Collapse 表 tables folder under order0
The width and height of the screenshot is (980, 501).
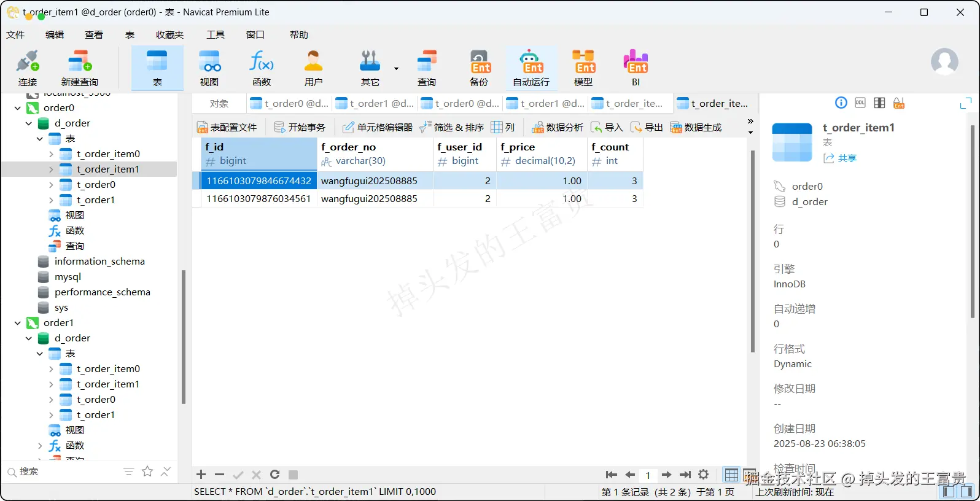coord(39,139)
